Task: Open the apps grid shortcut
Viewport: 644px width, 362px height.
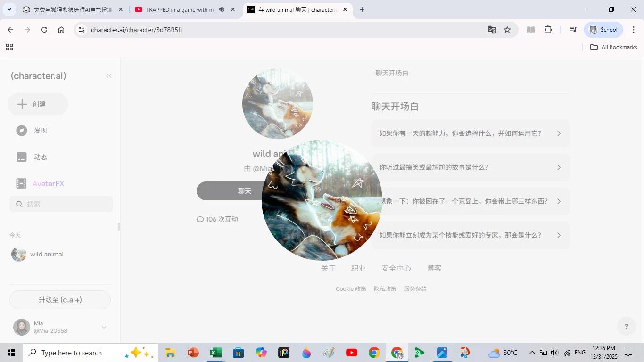Action: pos(9,47)
